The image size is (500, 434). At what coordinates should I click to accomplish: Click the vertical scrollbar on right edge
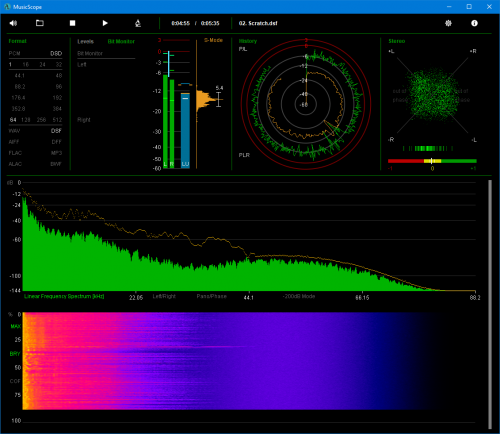(x=490, y=304)
